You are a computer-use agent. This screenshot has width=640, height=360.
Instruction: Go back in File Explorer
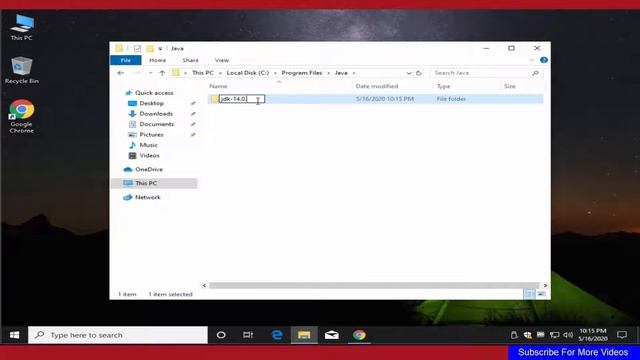click(x=120, y=73)
